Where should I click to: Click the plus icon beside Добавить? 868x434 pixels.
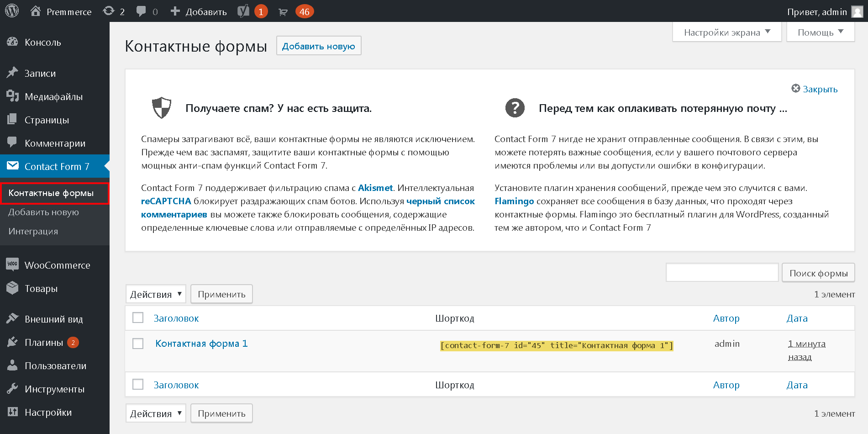point(175,11)
